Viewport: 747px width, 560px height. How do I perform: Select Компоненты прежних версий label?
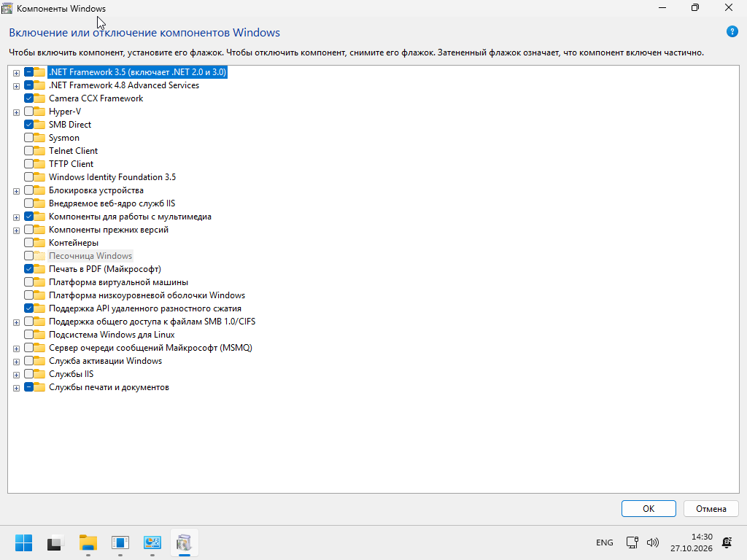109,230
